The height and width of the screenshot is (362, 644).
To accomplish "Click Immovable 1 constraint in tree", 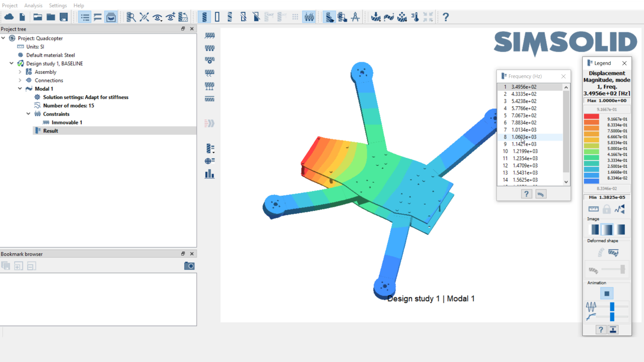I will [x=66, y=122].
